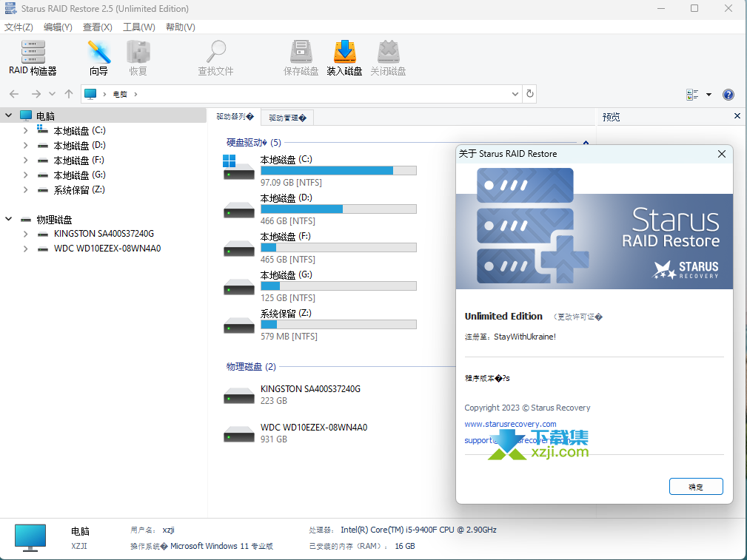Image resolution: width=747 pixels, height=560 pixels.
Task: Select 本地磁盘 (G:) drive icon in list
Action: click(x=238, y=287)
